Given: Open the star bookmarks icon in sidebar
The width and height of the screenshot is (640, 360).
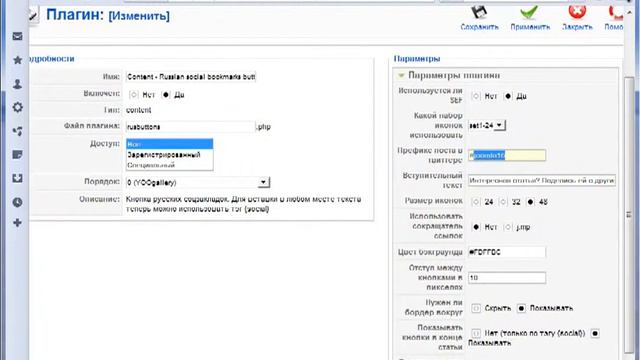Looking at the screenshot, I should click(17, 60).
